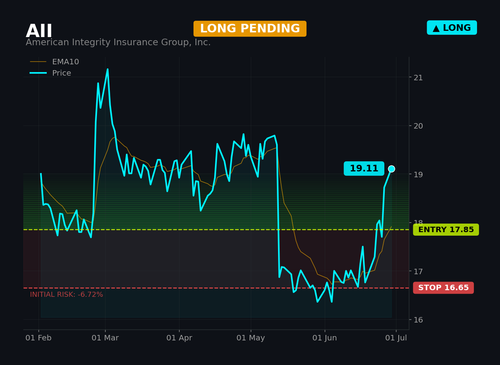Select the AII ticker symbol heading
500x365 pixels.
click(39, 31)
